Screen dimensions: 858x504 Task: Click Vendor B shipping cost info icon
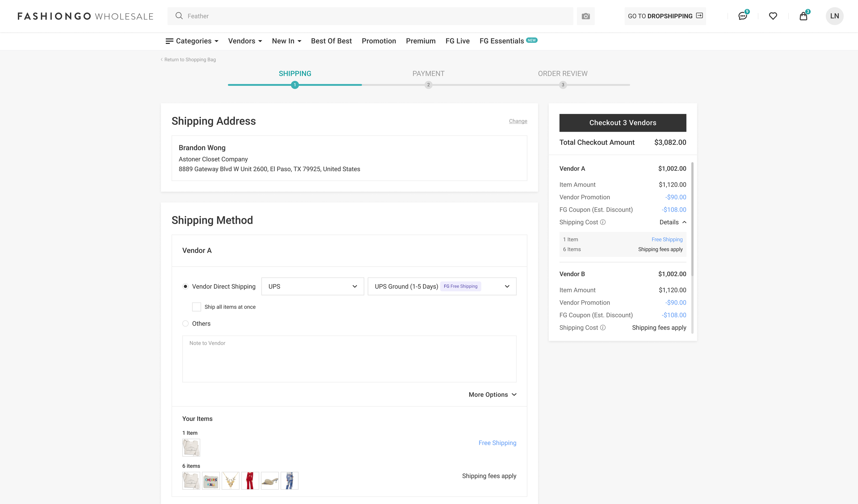tap(603, 328)
